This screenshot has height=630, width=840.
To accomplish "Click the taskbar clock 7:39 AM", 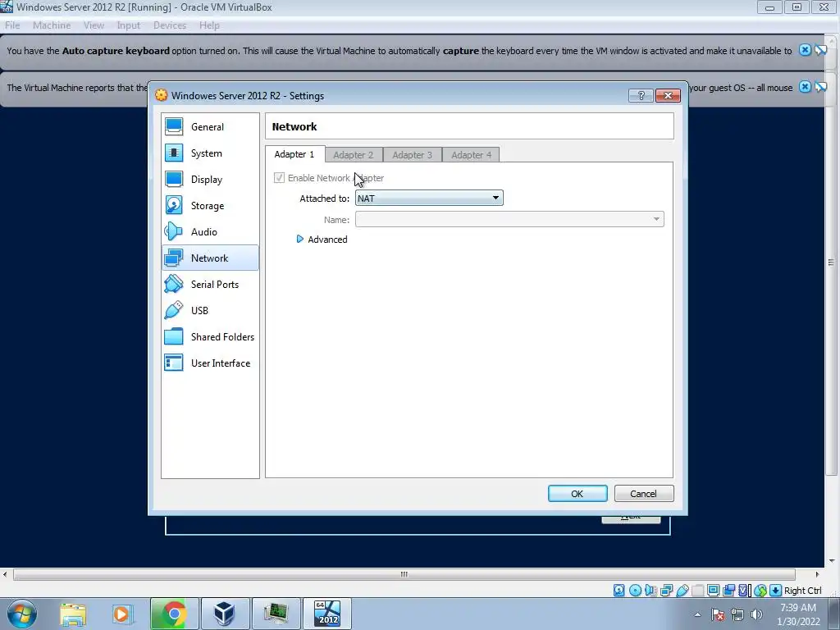I will click(798, 608).
